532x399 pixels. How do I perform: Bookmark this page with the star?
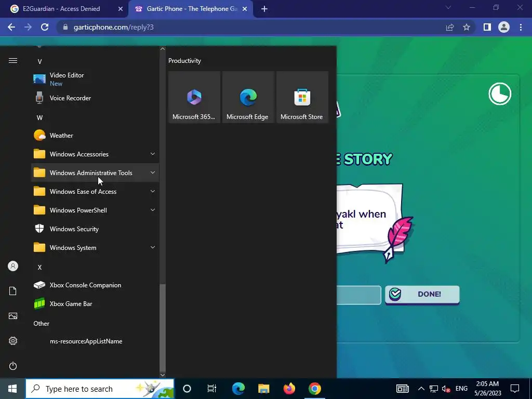[467, 27]
